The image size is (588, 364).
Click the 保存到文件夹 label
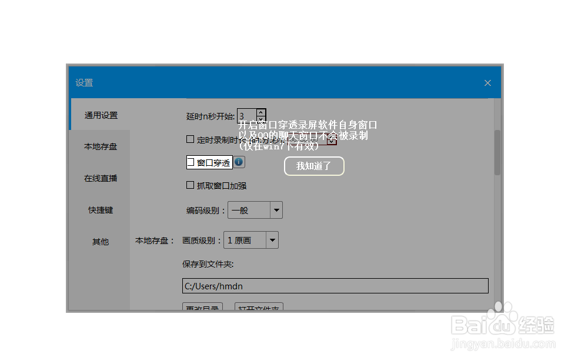tap(208, 264)
